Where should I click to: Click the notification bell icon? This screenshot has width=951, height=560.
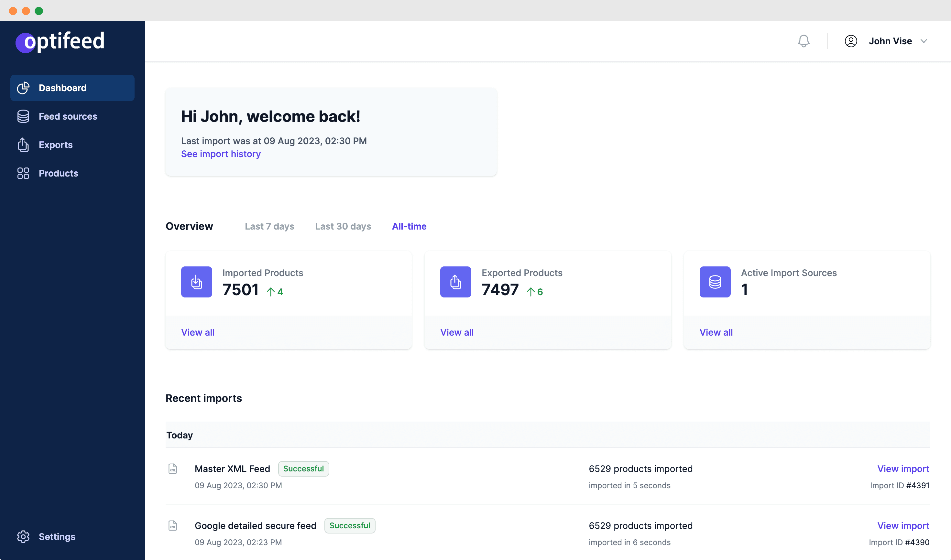803,41
